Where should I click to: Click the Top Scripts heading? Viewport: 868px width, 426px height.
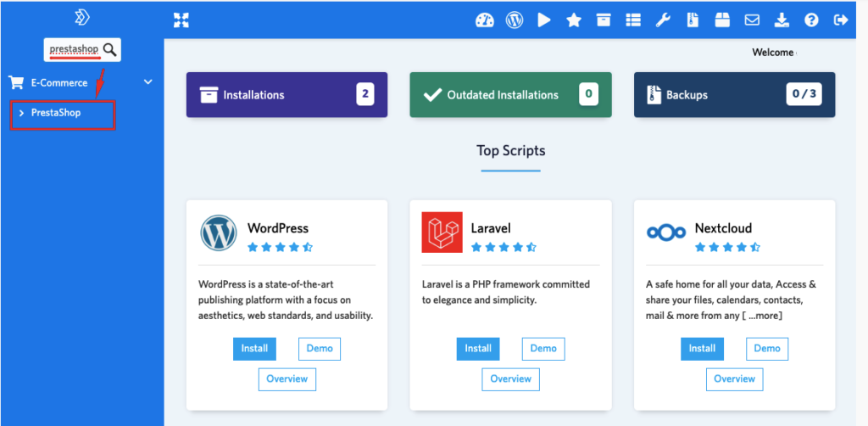tap(511, 151)
